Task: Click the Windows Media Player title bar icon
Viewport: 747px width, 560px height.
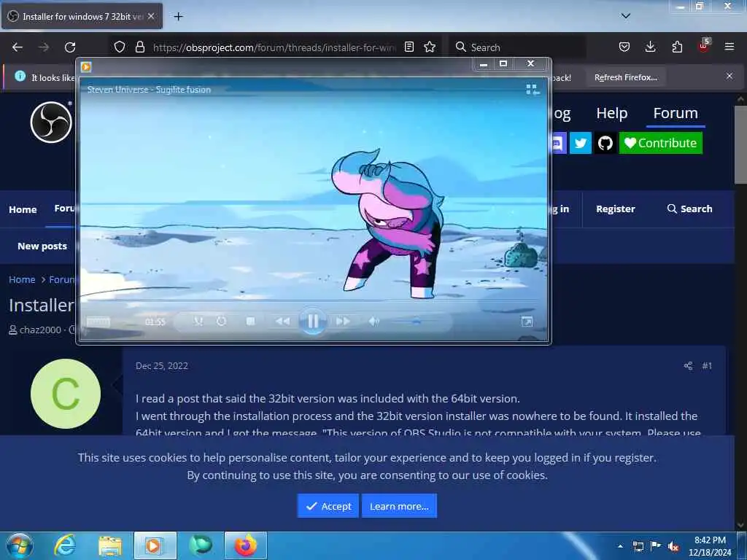Action: [86, 66]
